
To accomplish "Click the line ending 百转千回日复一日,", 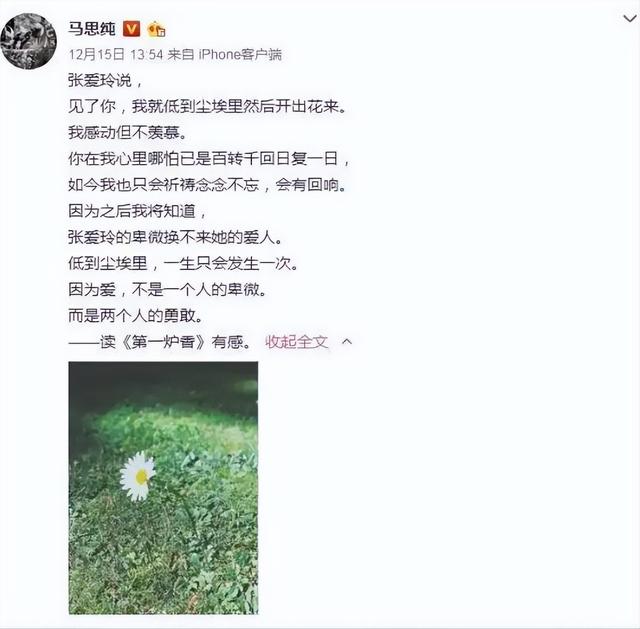I will [x=209, y=159].
